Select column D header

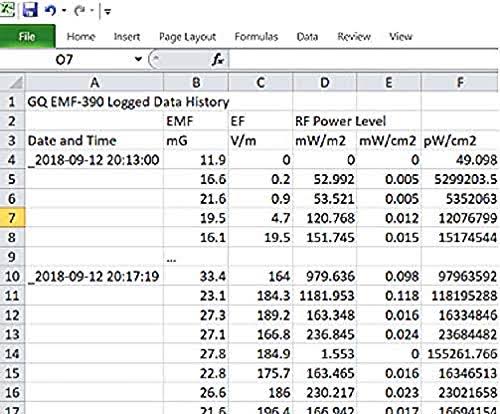pos(325,82)
